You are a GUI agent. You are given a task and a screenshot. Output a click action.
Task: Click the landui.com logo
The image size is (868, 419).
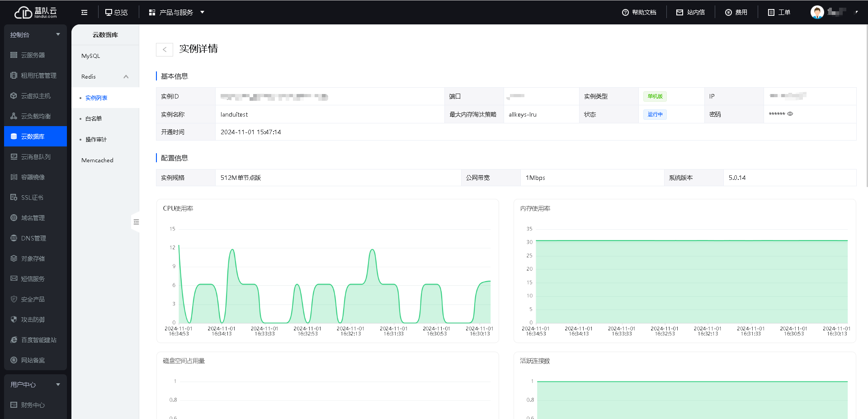(x=36, y=12)
